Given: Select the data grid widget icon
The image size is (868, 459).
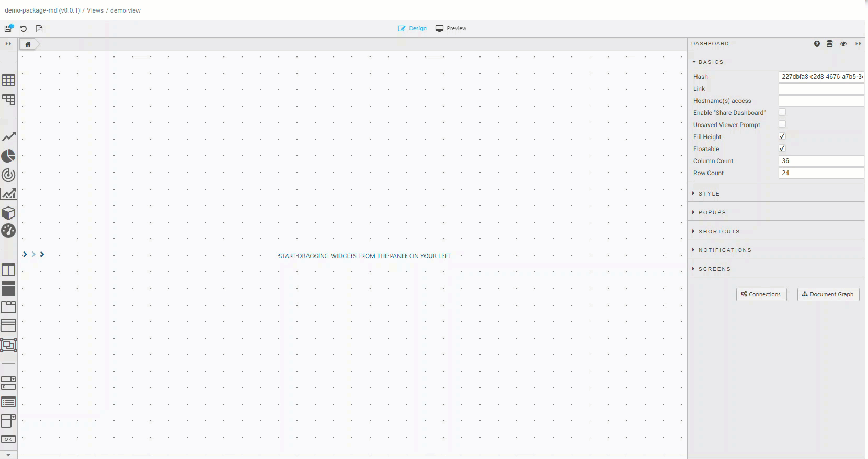Looking at the screenshot, I should pos(8,80).
